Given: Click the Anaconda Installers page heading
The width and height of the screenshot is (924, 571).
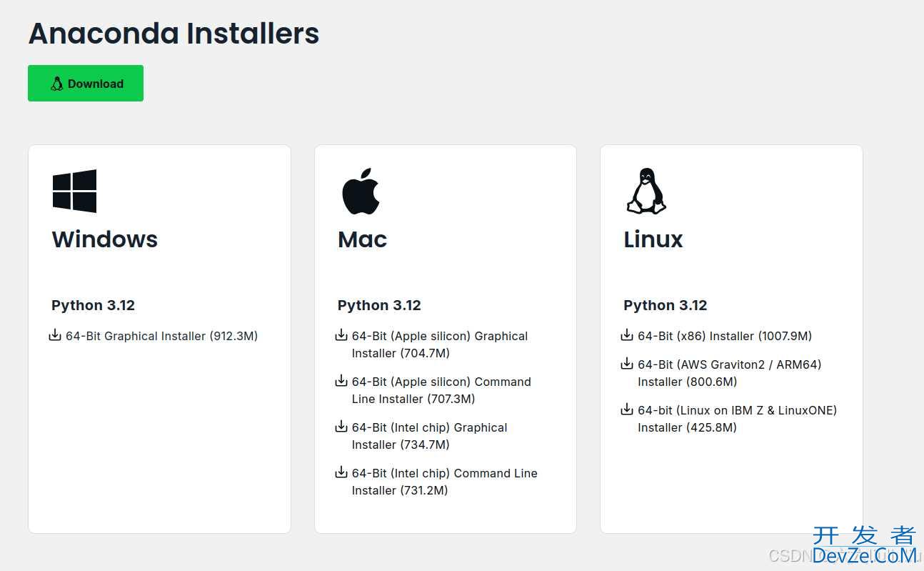Looking at the screenshot, I should coord(174,34).
